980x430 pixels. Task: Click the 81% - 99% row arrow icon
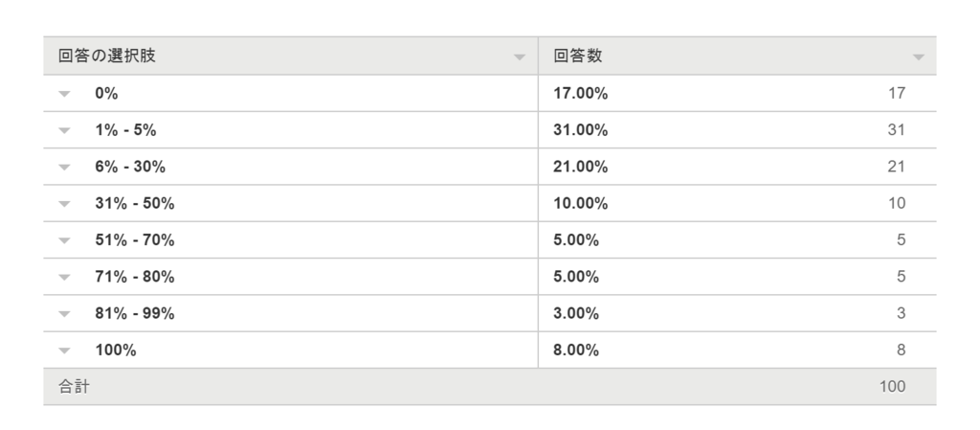pos(64,314)
